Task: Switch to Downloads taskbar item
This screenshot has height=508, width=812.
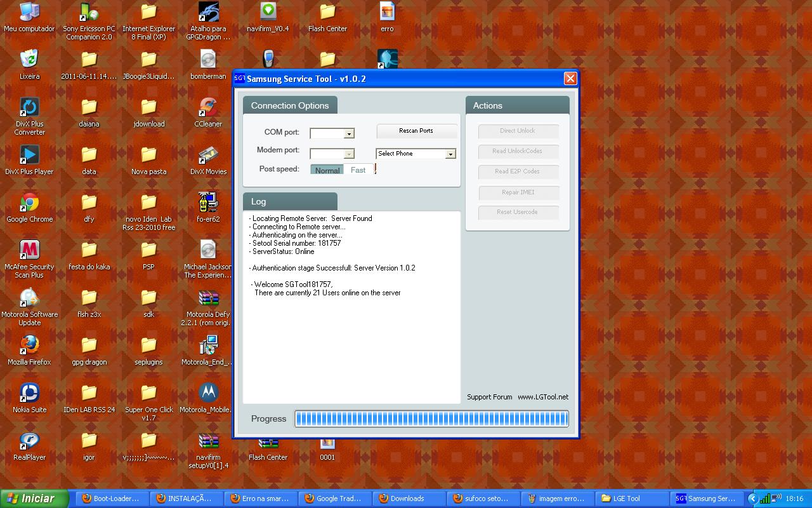Action: tap(410, 498)
